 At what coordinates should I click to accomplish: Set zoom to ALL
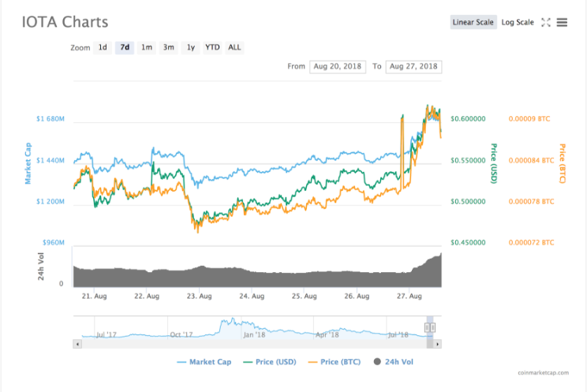coord(234,47)
